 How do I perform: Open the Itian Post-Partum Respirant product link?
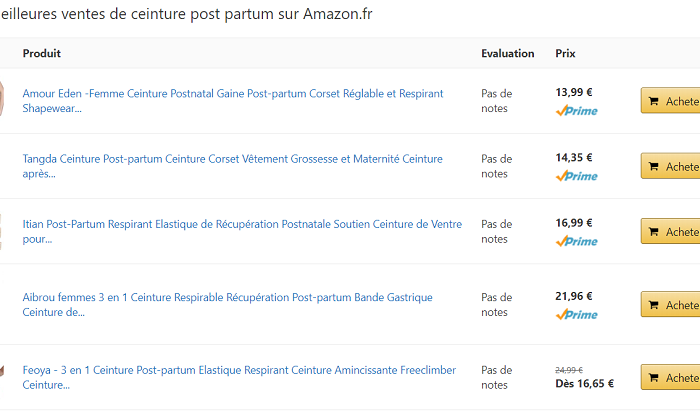[242, 231]
